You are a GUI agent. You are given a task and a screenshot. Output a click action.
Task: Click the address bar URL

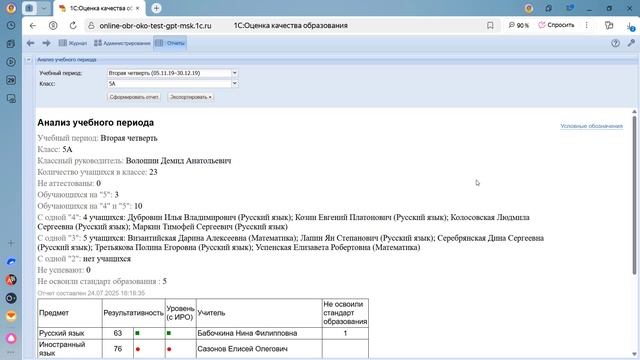[156, 25]
